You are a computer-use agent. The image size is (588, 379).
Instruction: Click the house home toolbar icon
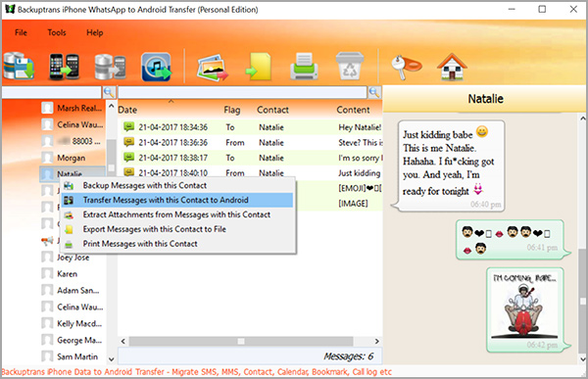[x=452, y=67]
